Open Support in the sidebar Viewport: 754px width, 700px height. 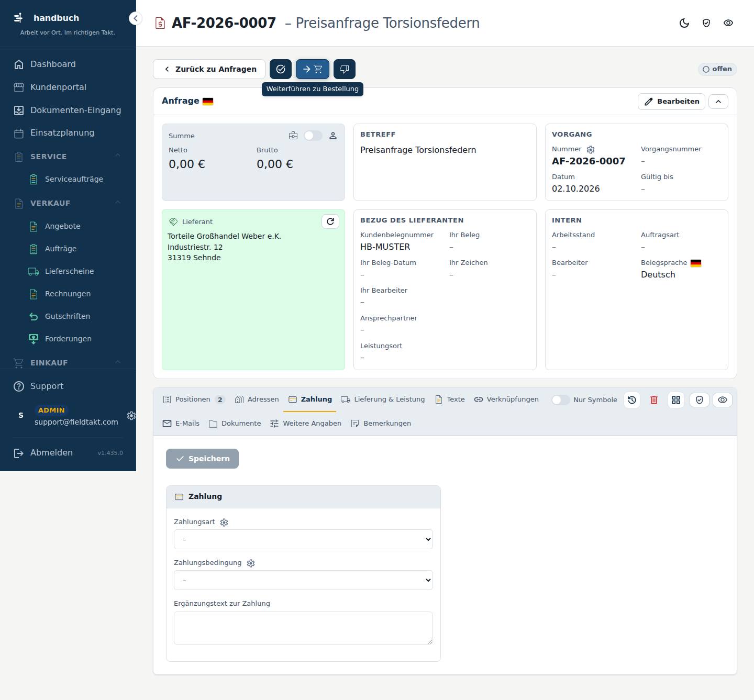(68, 386)
